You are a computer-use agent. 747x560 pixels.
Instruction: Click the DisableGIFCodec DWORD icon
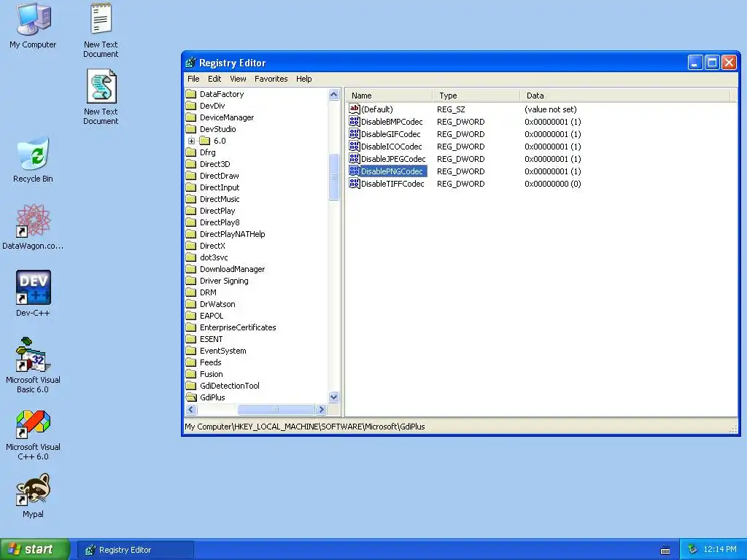point(354,134)
